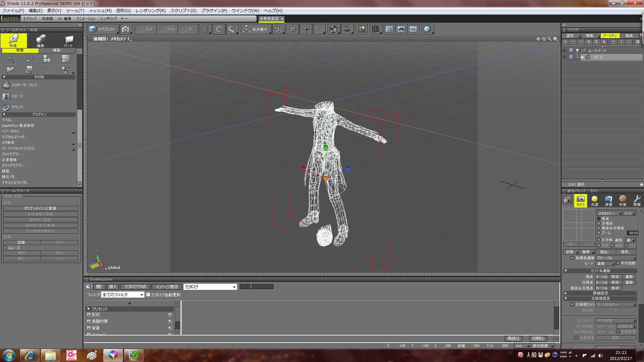Click the camera icon in the control bar
644x362 pixels.
(x=125, y=29)
